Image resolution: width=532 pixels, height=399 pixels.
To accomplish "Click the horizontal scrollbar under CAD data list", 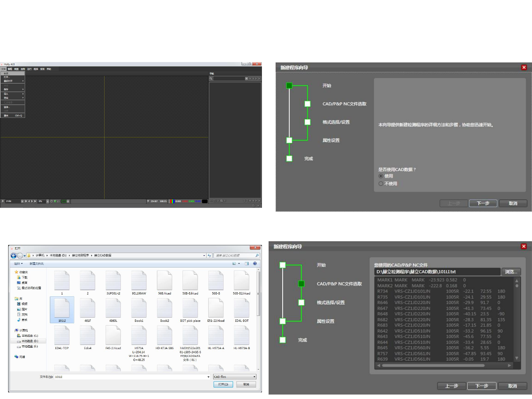I will 433,365.
